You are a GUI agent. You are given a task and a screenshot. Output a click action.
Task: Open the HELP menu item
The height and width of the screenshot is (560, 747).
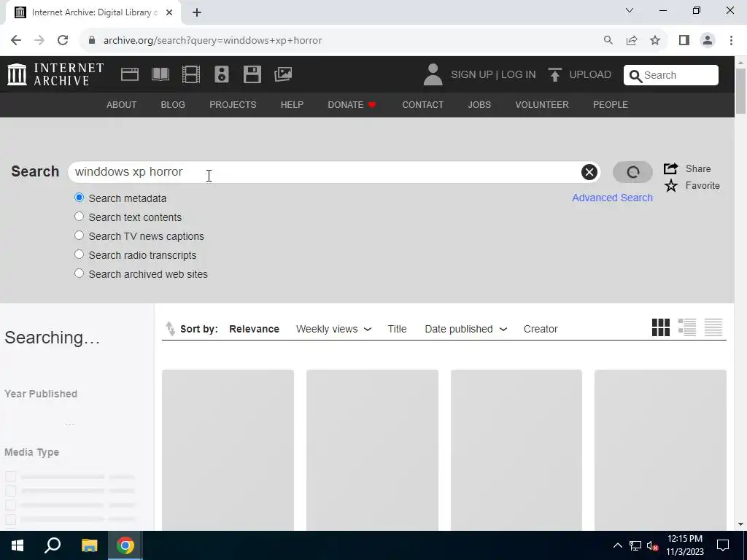pos(292,105)
